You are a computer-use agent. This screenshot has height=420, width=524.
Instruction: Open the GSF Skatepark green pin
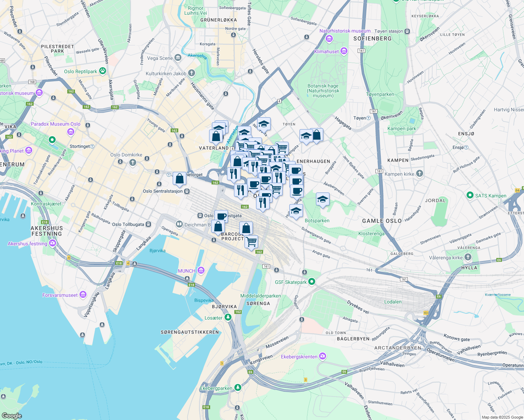[x=311, y=281]
